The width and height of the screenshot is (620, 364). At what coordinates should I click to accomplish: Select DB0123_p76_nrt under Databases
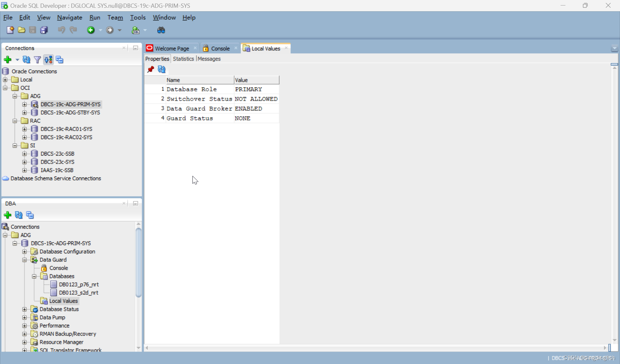click(x=79, y=285)
